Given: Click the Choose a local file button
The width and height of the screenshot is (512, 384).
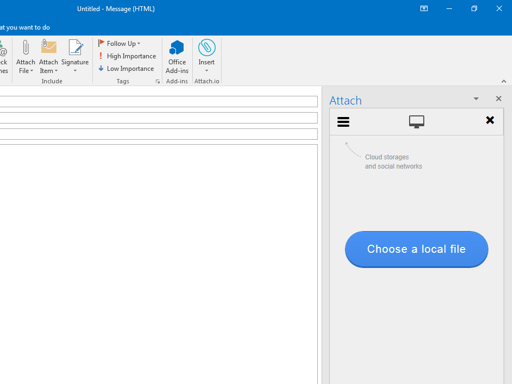Looking at the screenshot, I should [x=416, y=249].
